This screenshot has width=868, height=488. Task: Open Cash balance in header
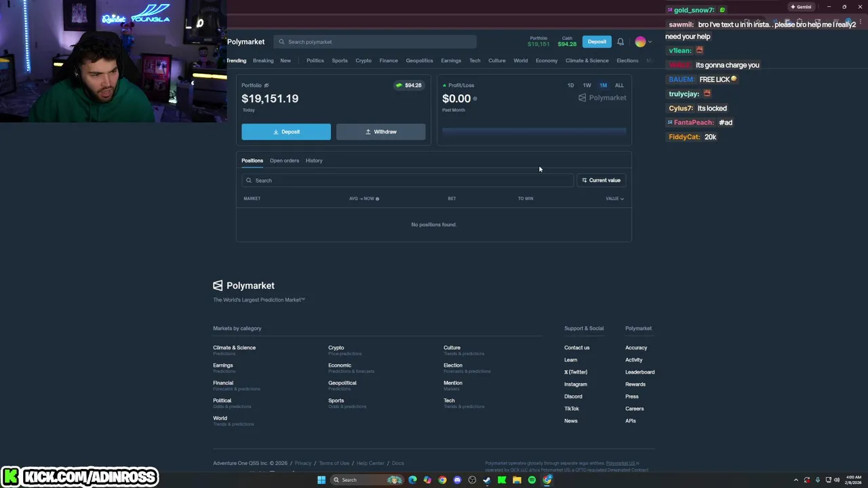point(567,41)
